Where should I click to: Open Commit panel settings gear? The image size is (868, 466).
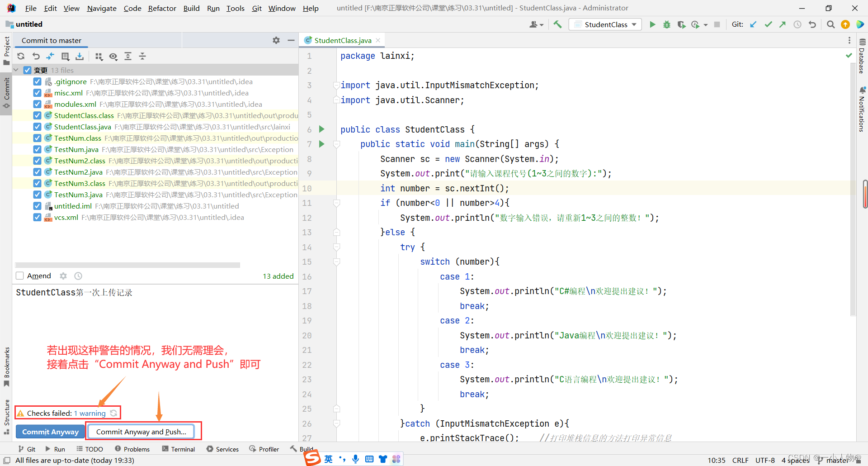pos(276,40)
